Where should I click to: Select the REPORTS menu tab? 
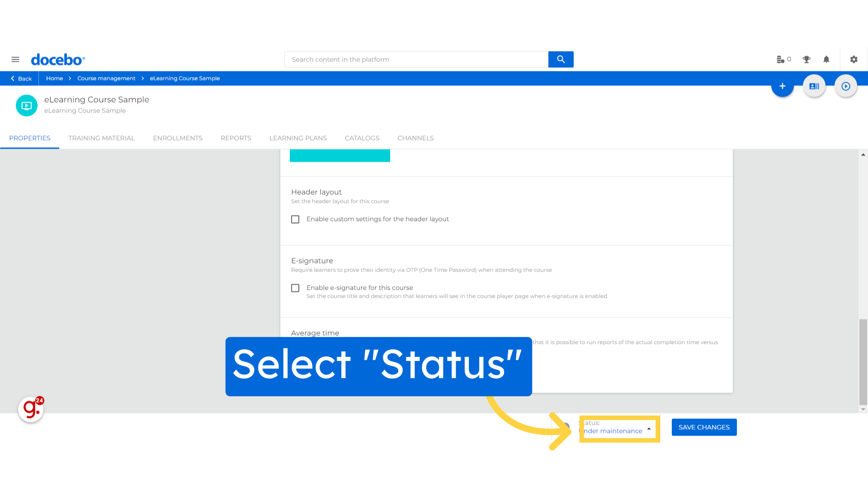coord(236,138)
